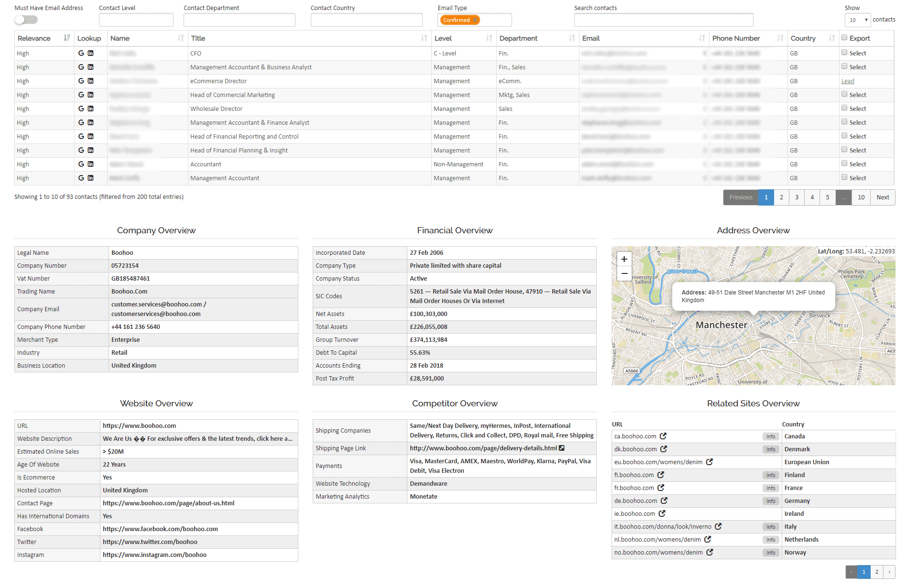This screenshot has height=588, width=918.
Task: Google lookup for the Accountant row
Action: (81, 164)
